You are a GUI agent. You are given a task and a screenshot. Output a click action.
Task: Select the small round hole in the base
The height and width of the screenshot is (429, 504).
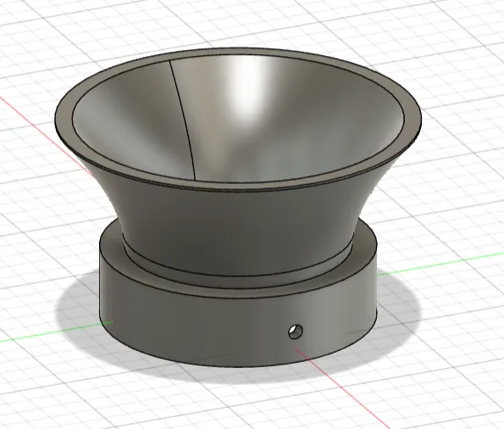pyautogui.click(x=296, y=331)
